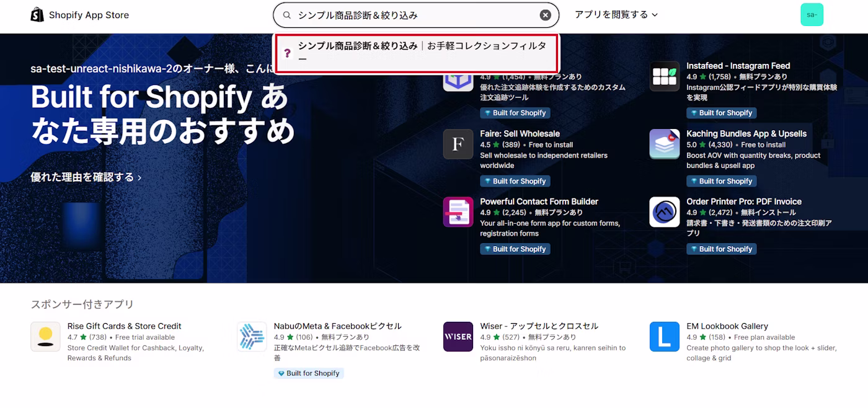
Task: Click the search magnifier icon
Action: click(286, 16)
